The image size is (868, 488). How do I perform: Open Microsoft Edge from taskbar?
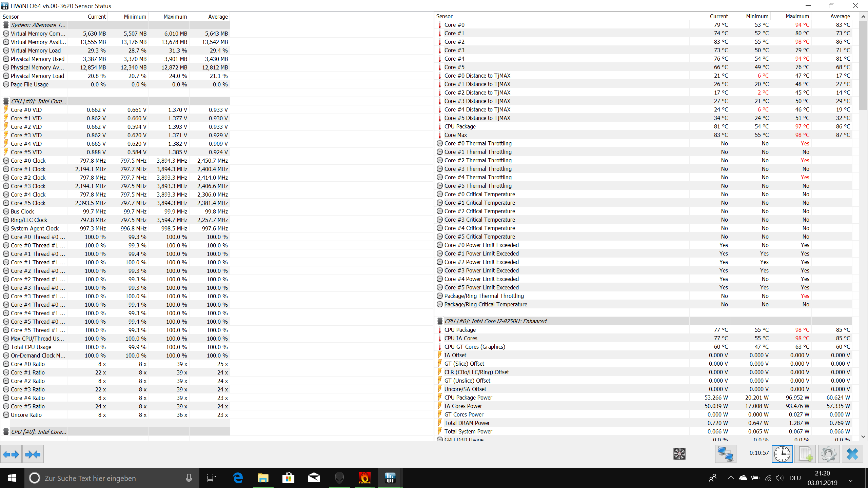click(238, 478)
